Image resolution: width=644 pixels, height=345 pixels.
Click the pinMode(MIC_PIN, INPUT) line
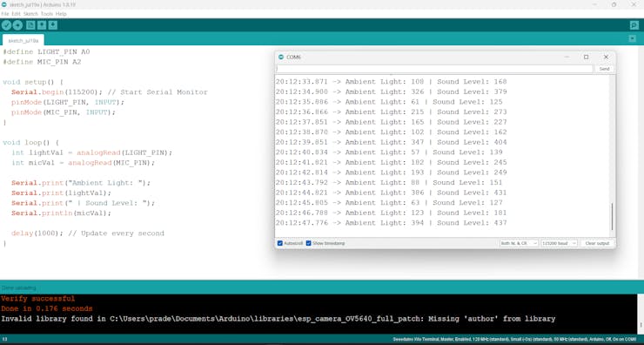pyautogui.click(x=64, y=112)
